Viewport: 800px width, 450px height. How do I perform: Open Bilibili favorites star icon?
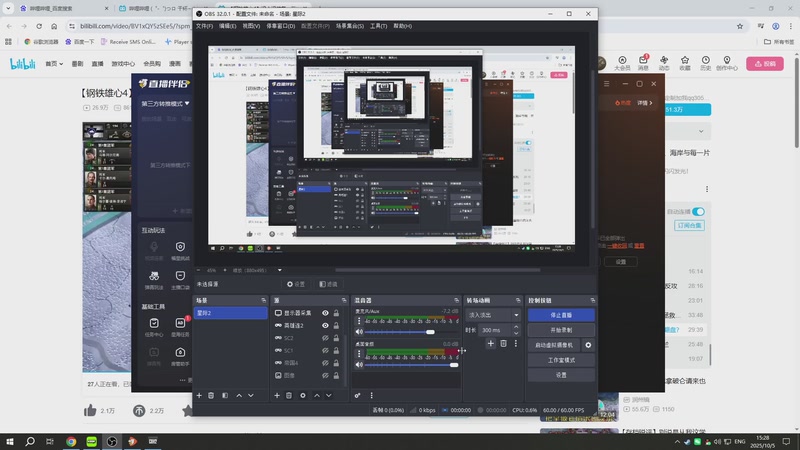click(x=685, y=63)
